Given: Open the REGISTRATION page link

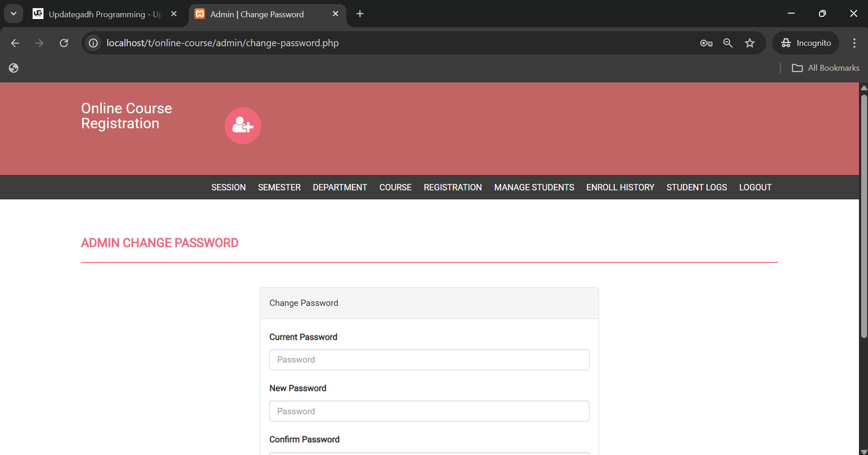Looking at the screenshot, I should 452,187.
